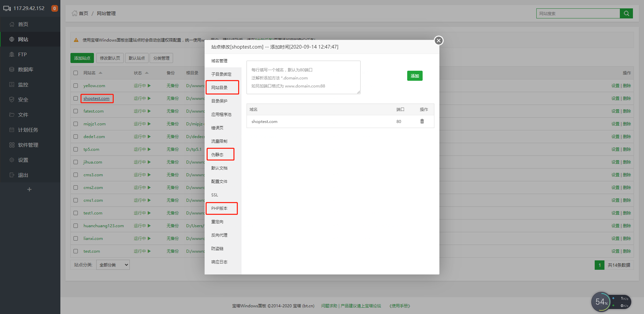The image size is (644, 314).
Task: Click the domain entry textarea
Action: 304,77
